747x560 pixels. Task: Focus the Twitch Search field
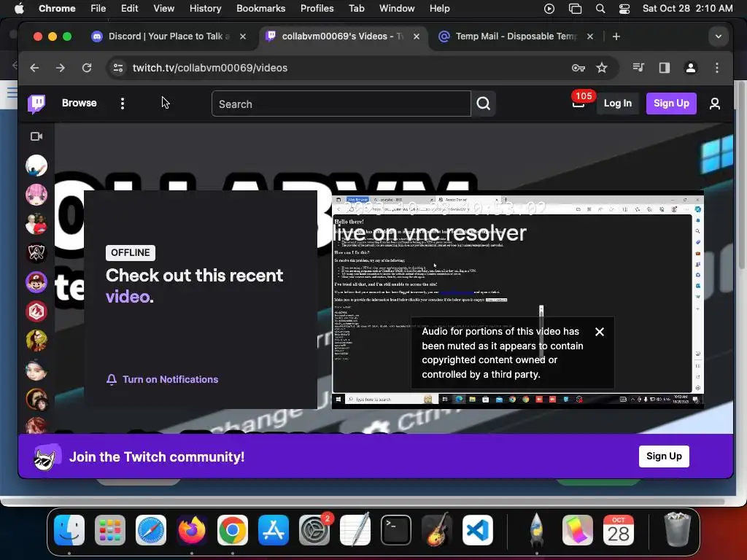[341, 104]
